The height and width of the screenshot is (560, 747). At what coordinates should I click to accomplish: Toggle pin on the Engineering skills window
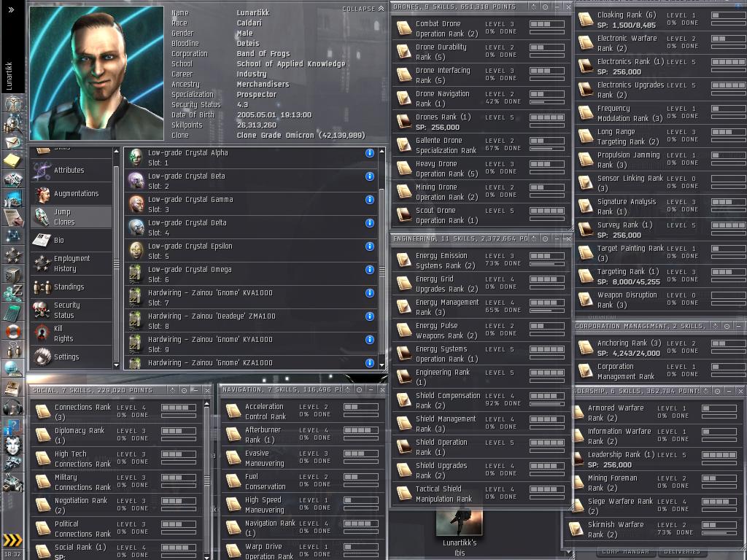545,238
